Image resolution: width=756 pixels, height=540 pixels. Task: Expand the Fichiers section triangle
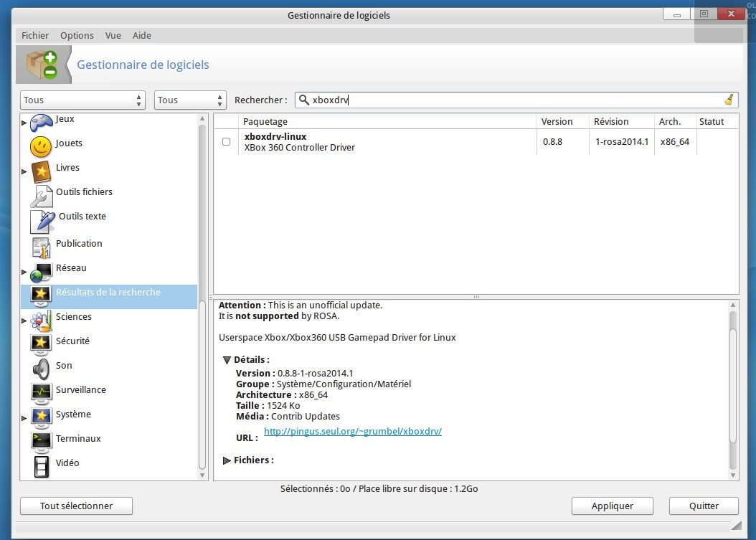tap(227, 460)
